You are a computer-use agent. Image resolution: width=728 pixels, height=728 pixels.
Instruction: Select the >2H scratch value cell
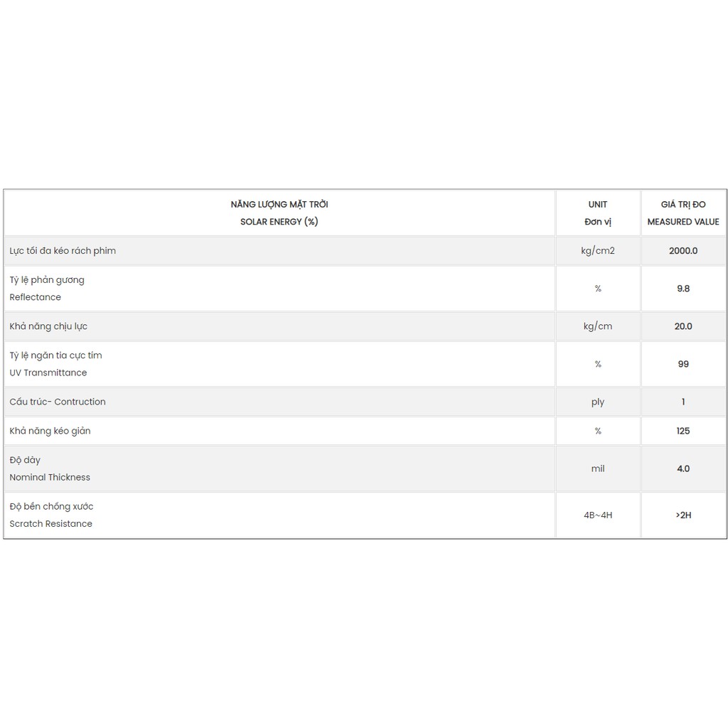coord(683,515)
